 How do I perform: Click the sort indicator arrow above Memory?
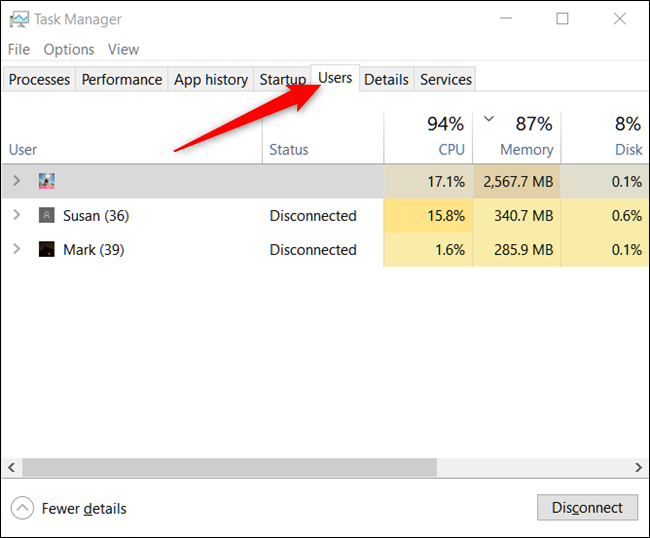pyautogui.click(x=489, y=119)
